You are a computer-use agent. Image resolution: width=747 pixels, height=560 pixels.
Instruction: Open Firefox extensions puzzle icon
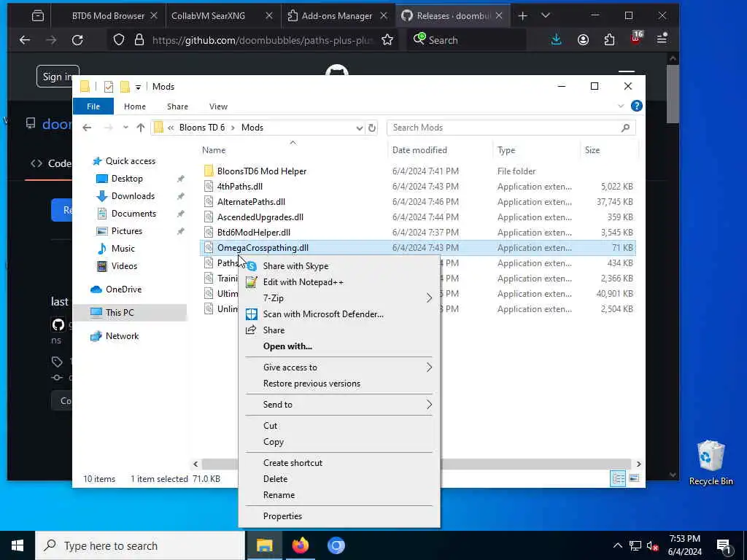click(x=609, y=40)
